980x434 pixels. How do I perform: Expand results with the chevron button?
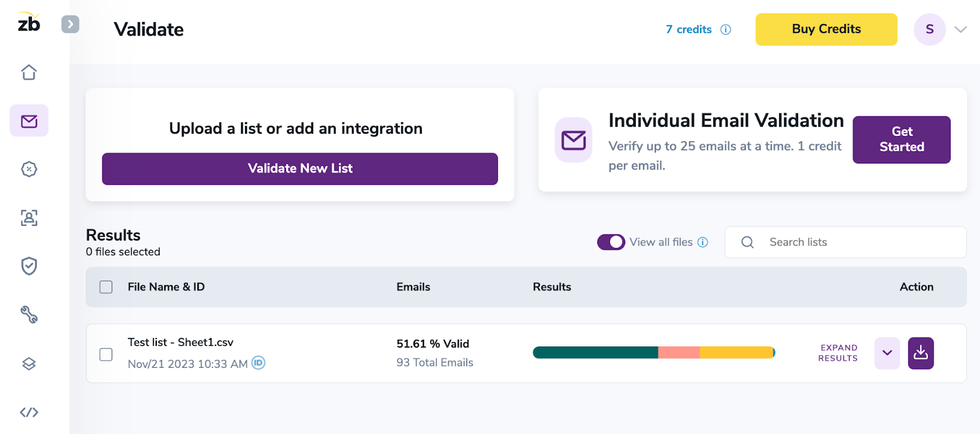pyautogui.click(x=886, y=353)
